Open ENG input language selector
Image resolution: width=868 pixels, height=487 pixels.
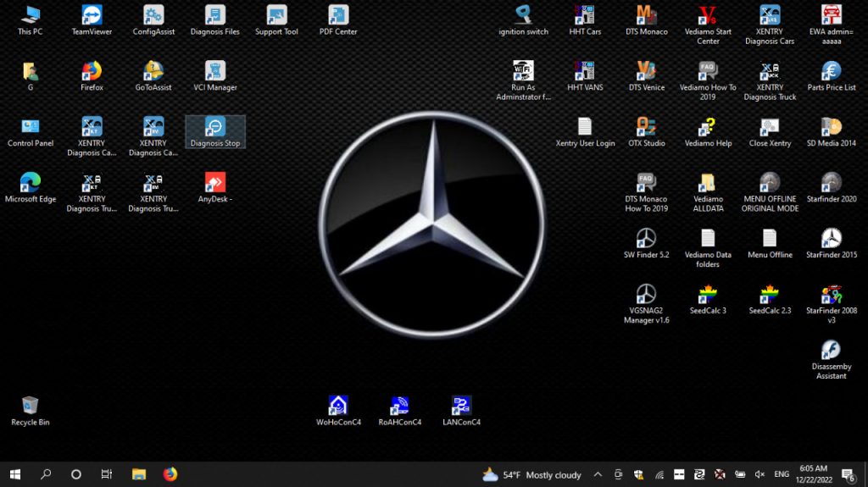pyautogui.click(x=782, y=474)
